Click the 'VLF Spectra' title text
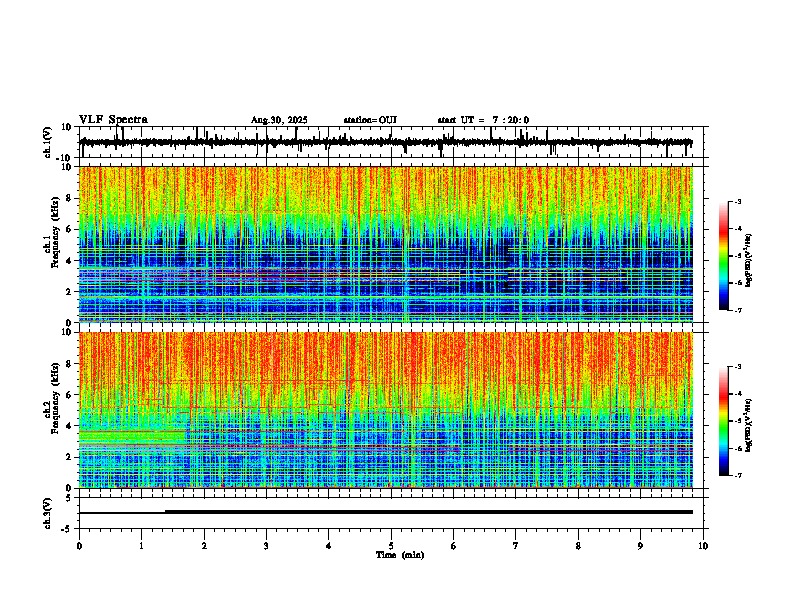Screen dimensions: 792x612 pos(113,120)
